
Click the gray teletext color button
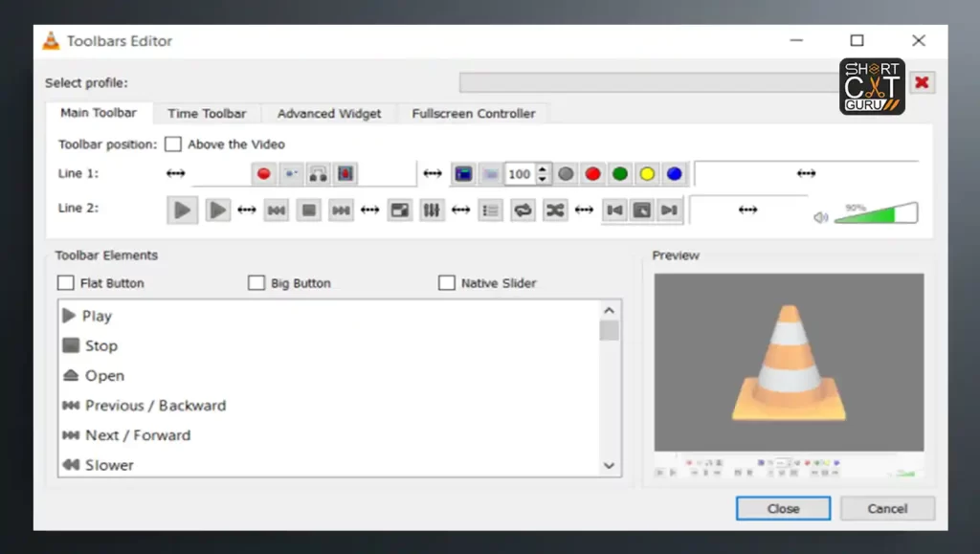click(x=566, y=174)
